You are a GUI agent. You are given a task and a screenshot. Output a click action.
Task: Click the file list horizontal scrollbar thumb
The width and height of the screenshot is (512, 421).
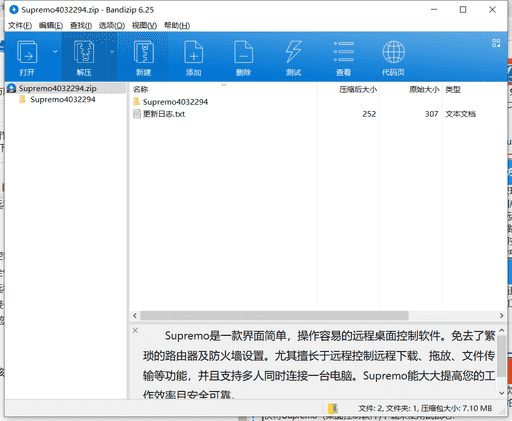pos(274,315)
